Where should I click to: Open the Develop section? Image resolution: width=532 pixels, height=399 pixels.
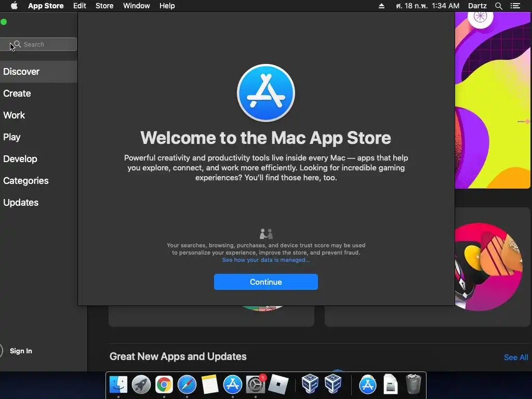coord(38,159)
